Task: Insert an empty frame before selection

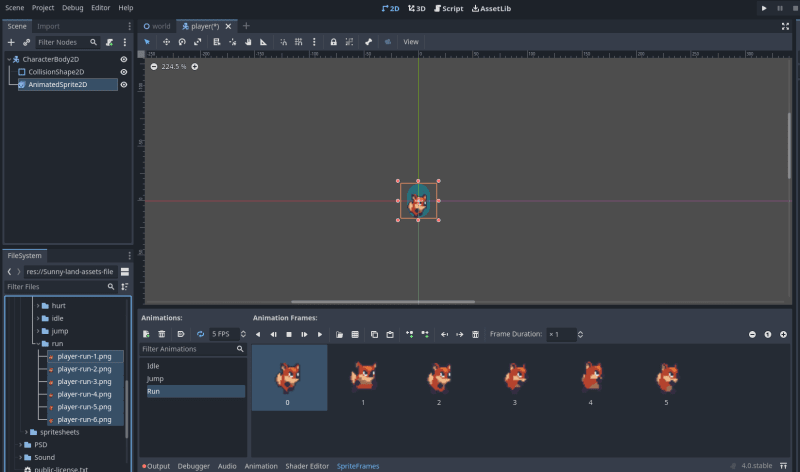Action: [x=409, y=334]
